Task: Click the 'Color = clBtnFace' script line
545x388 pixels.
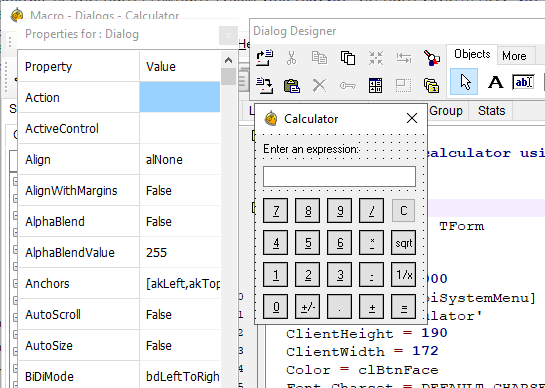Action: [362, 370]
